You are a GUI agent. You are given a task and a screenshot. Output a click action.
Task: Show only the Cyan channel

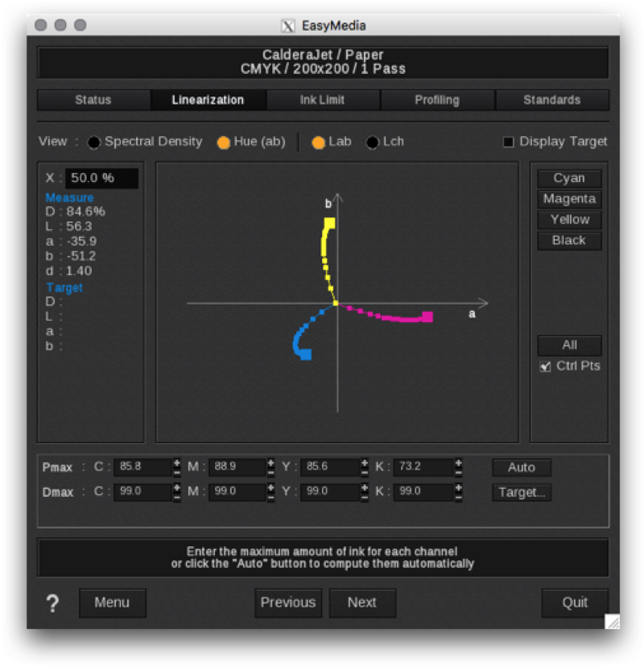tap(569, 178)
